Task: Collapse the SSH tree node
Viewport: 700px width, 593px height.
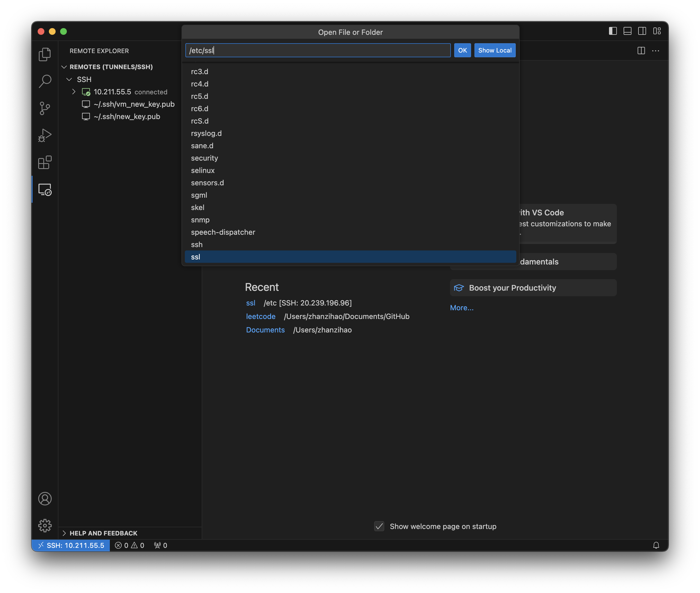Action: pos(69,79)
